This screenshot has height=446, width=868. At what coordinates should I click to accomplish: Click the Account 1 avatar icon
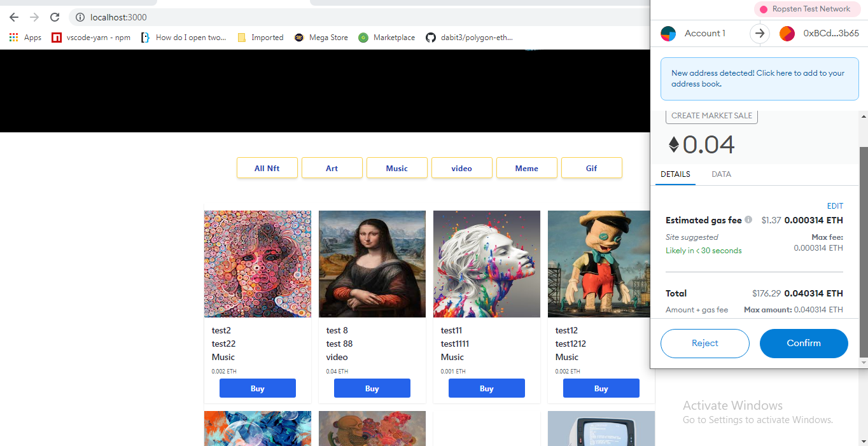click(x=668, y=34)
